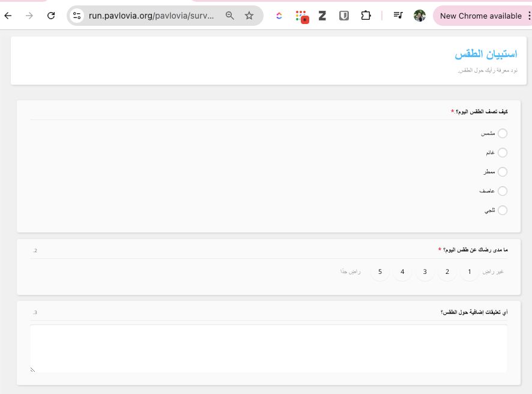532x394 pixels.
Task: Open the colorful dots extension with red badge
Action: 301,16
